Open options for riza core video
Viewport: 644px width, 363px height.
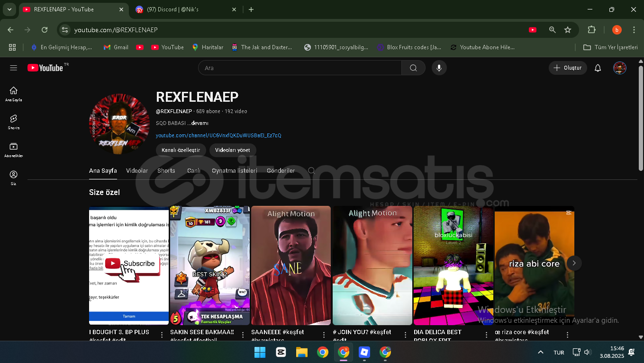click(567, 335)
